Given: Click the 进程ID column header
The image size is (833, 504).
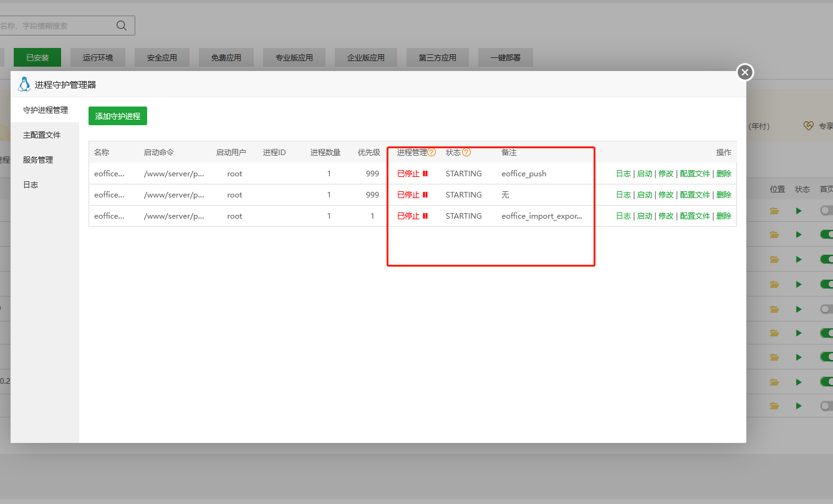Looking at the screenshot, I should click(x=274, y=152).
